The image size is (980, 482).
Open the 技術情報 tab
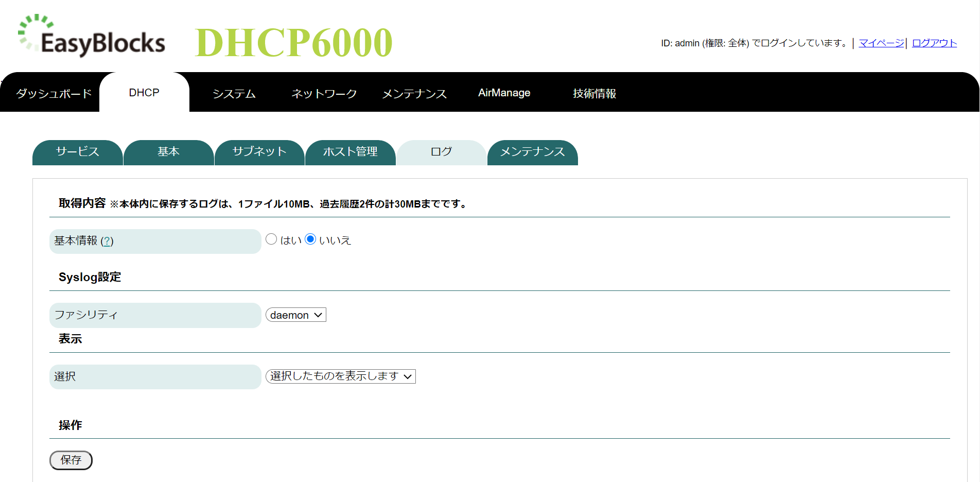(x=594, y=93)
